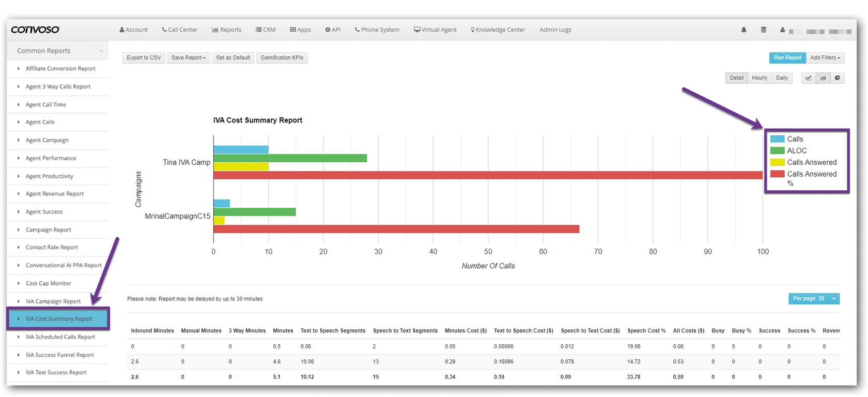Open the notifications bell icon
The height and width of the screenshot is (397, 868).
(x=743, y=30)
